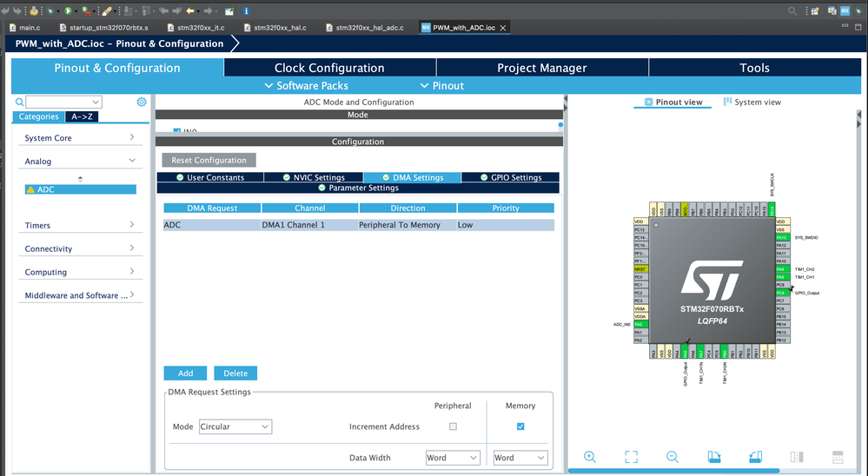The height and width of the screenshot is (476, 868).
Task: Expand the Computing category
Action: click(80, 272)
